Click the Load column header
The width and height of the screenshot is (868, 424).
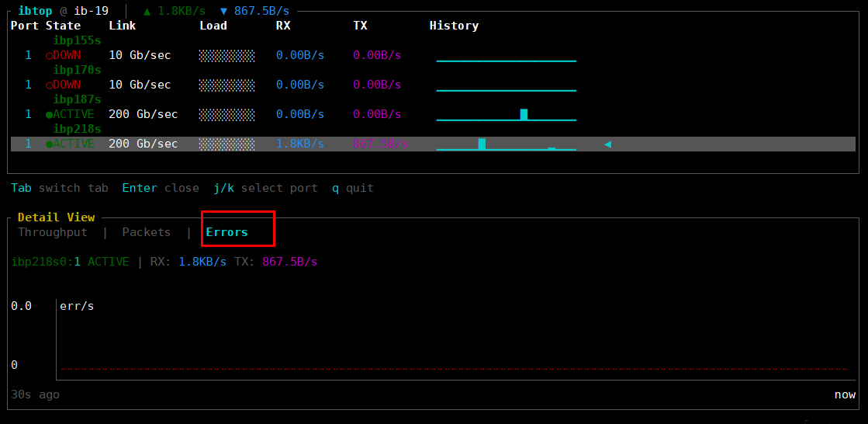pos(213,26)
